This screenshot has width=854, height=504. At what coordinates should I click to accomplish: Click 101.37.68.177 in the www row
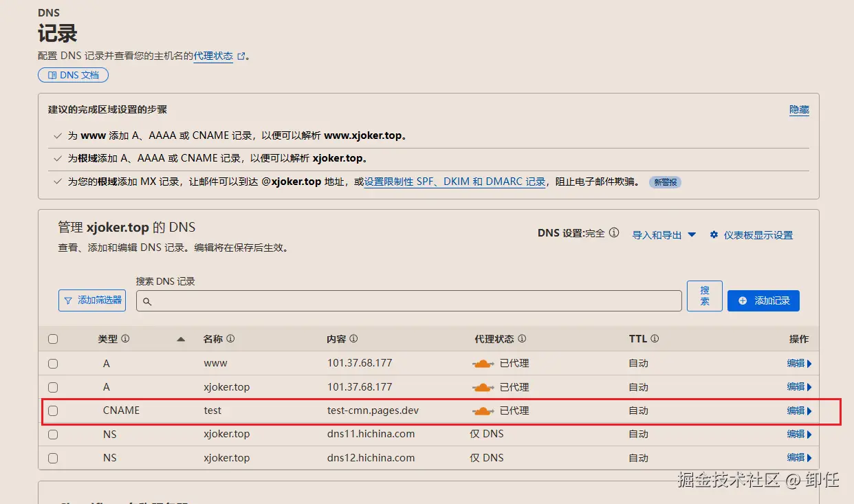click(x=360, y=363)
